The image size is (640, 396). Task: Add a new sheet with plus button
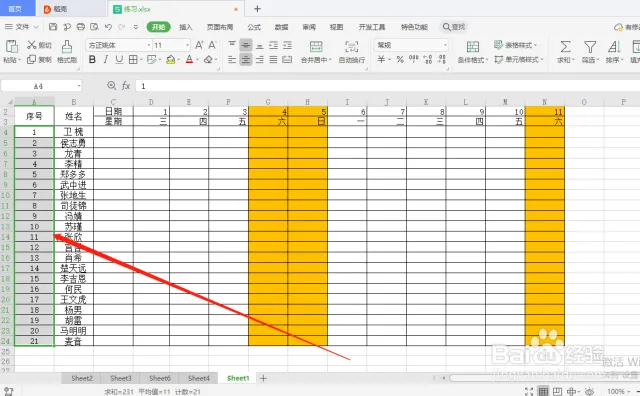point(263,378)
